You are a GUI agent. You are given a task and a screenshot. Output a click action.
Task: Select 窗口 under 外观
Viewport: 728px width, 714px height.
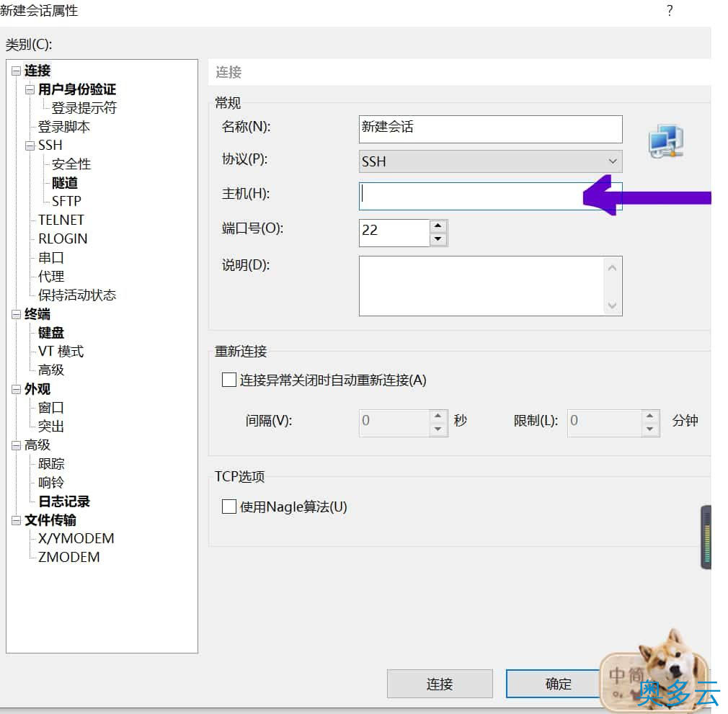pos(51,407)
